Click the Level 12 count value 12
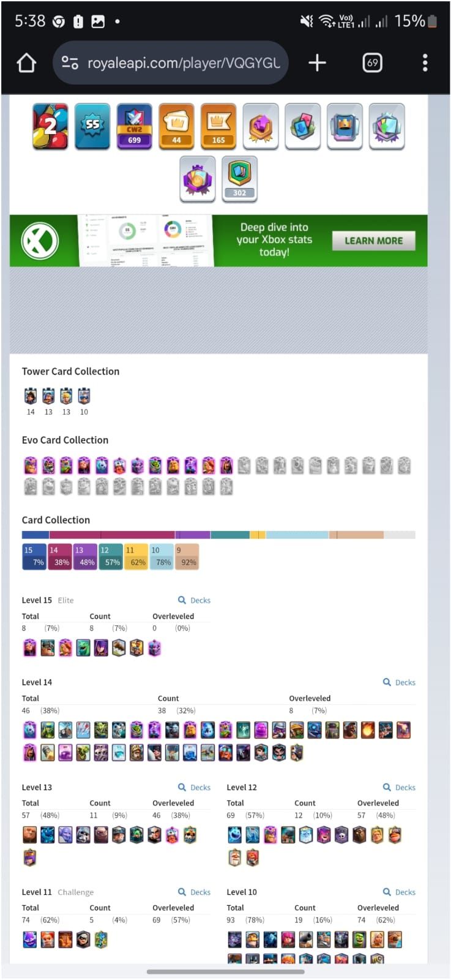 (299, 815)
